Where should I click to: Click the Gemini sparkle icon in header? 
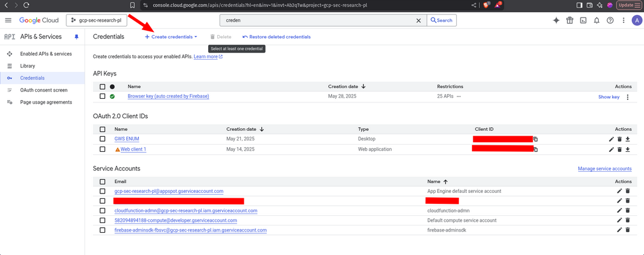tap(556, 20)
